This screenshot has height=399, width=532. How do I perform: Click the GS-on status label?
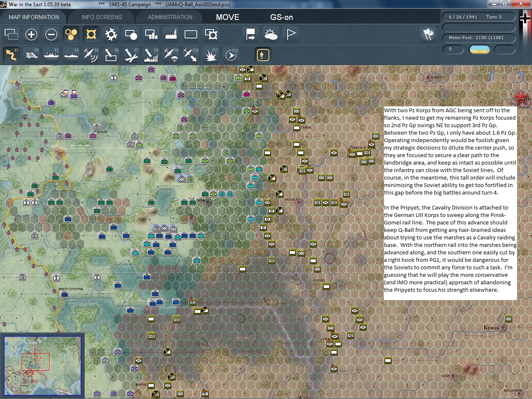pos(281,17)
